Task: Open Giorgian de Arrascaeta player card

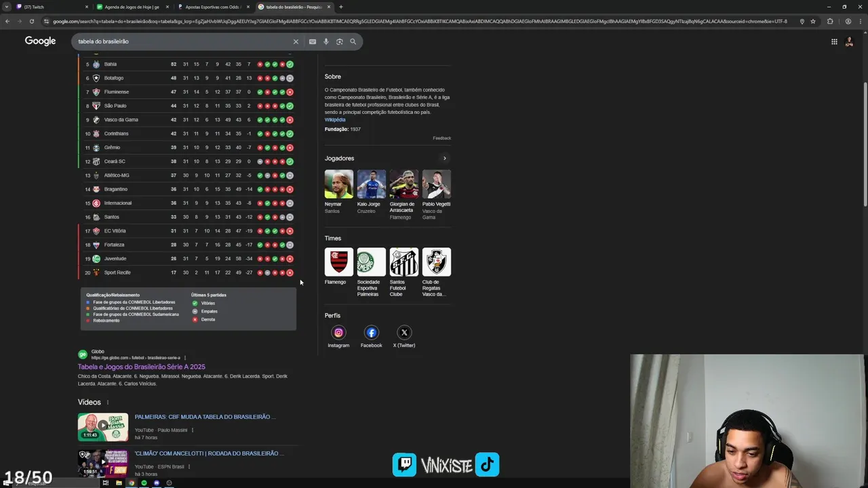Action: click(x=404, y=195)
